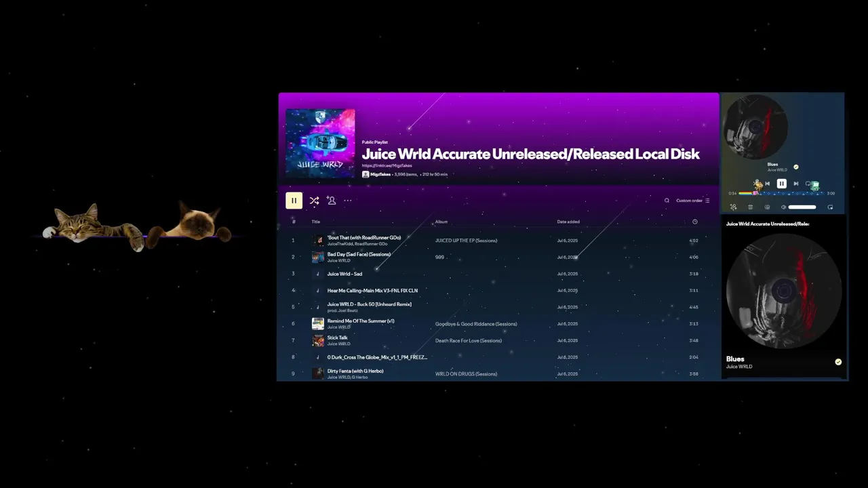This screenshot has width=868, height=488.
Task: Click saved checkmark beside Blues in player
Action: pyautogui.click(x=796, y=167)
